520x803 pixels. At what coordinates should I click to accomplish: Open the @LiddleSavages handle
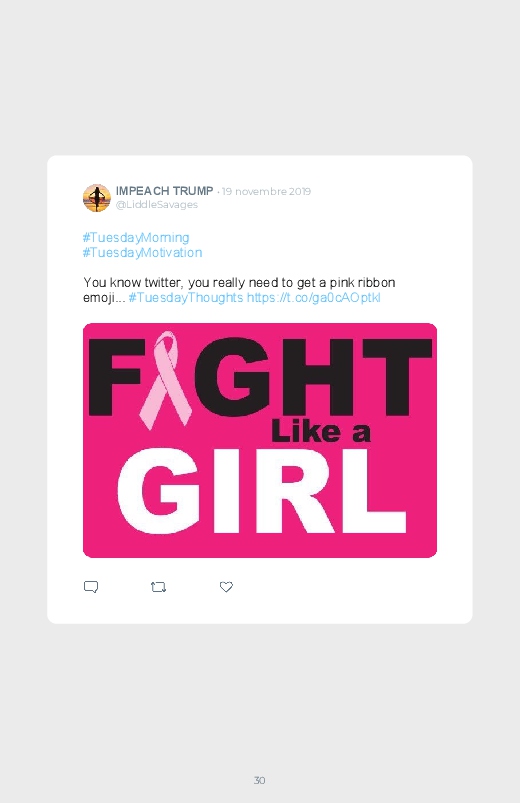pos(157,204)
